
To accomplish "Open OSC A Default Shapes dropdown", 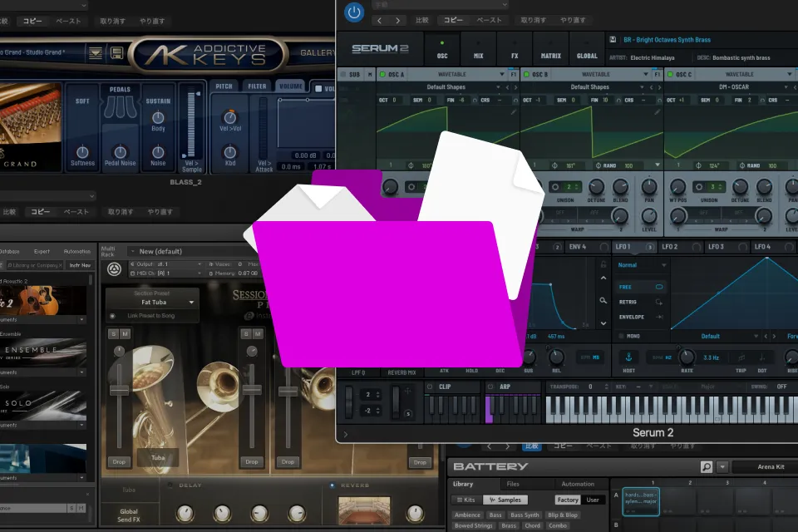I will 498,87.
